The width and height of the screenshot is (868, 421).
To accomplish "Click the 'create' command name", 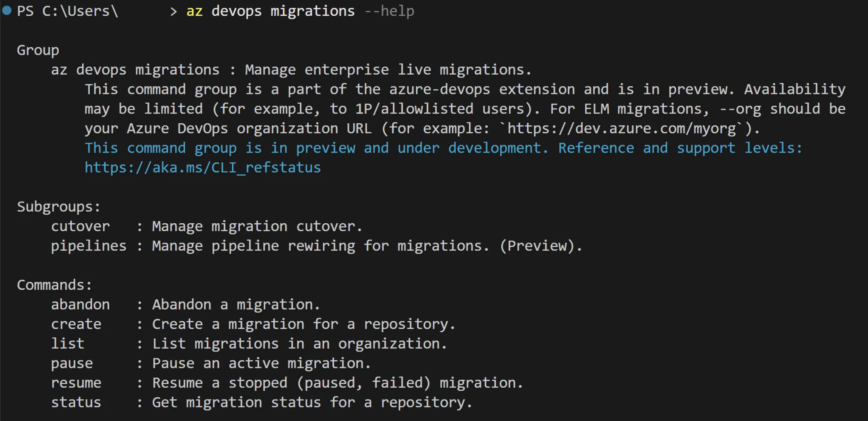I will pyautogui.click(x=76, y=324).
